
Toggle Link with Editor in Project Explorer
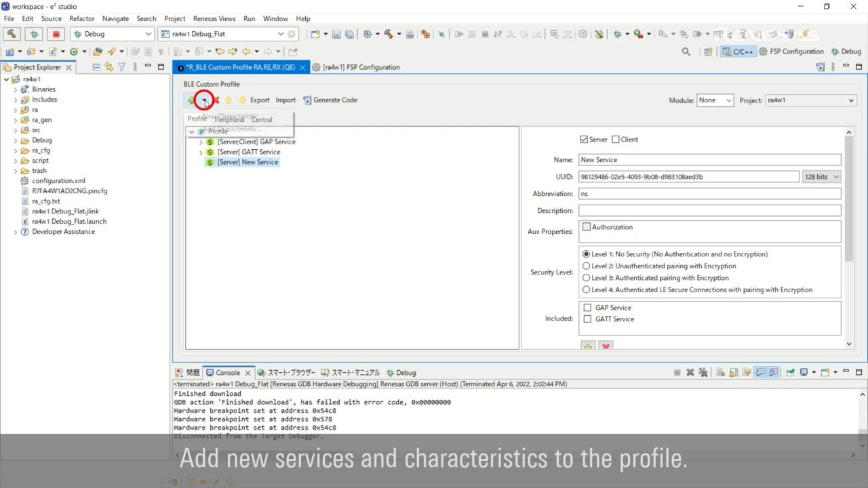109,67
